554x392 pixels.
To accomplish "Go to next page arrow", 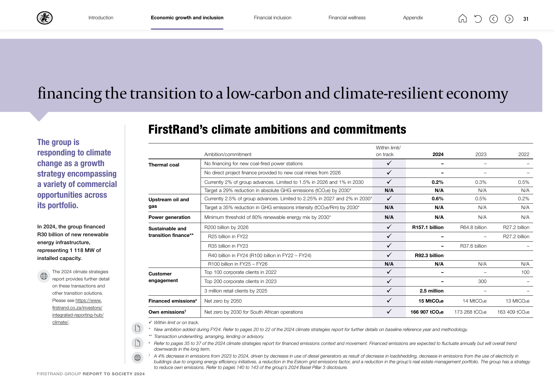I will point(509,19).
